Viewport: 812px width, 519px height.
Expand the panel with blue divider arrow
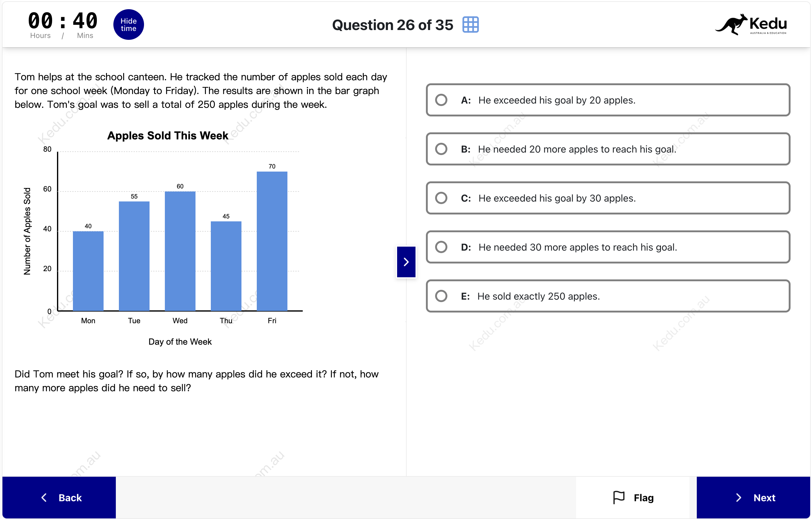[x=406, y=262]
